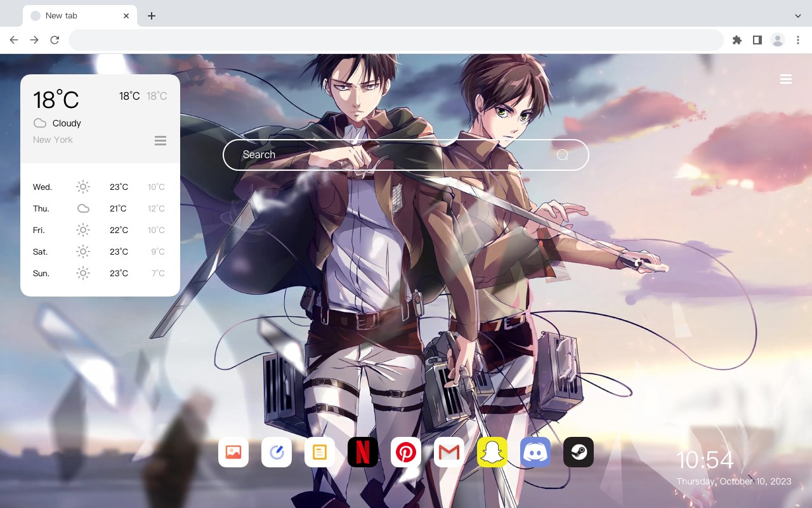Viewport: 812px width, 508px height.
Task: Click the New York location label
Action: tap(53, 140)
